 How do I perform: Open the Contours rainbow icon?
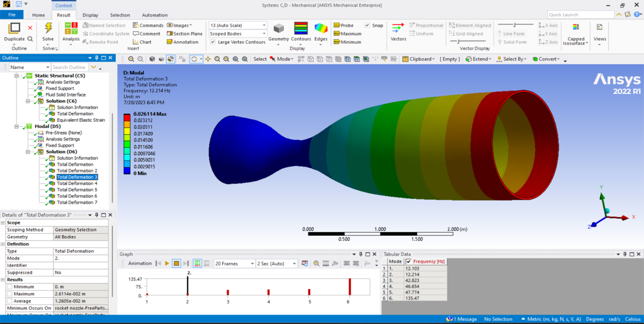coord(301,29)
